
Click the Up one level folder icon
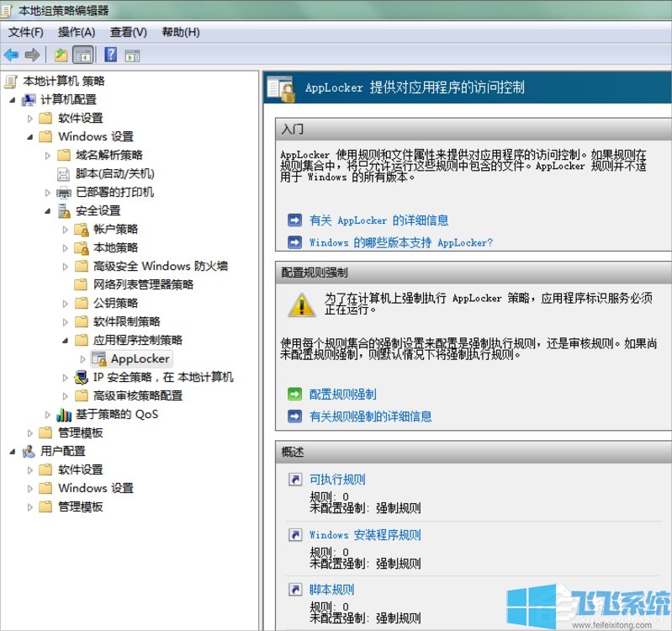coord(61,55)
